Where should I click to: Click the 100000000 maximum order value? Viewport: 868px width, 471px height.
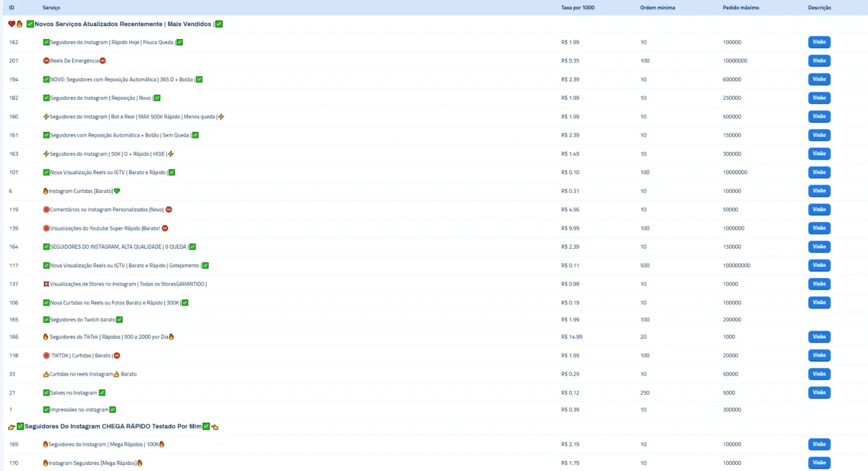point(737,266)
